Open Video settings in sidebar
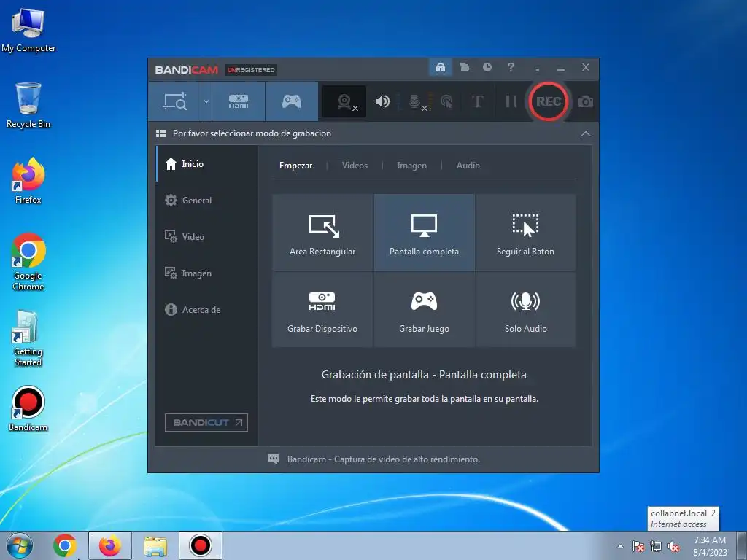Image resolution: width=747 pixels, height=560 pixels. pyautogui.click(x=206, y=237)
